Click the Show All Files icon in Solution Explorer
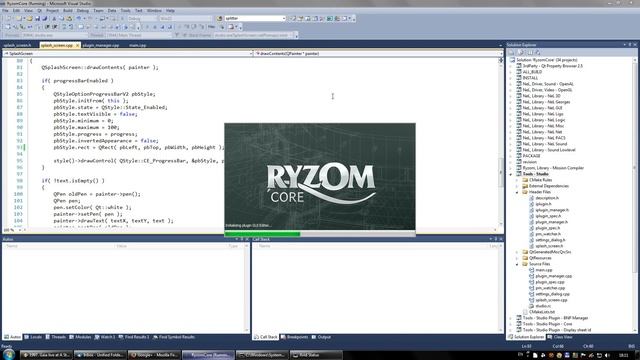The width and height of the screenshot is (640, 360). pos(520,53)
